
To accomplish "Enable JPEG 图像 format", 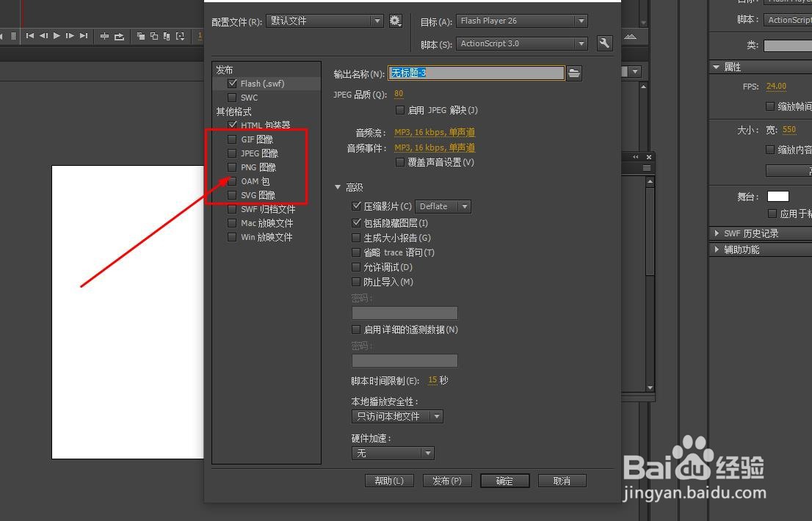I will (232, 153).
